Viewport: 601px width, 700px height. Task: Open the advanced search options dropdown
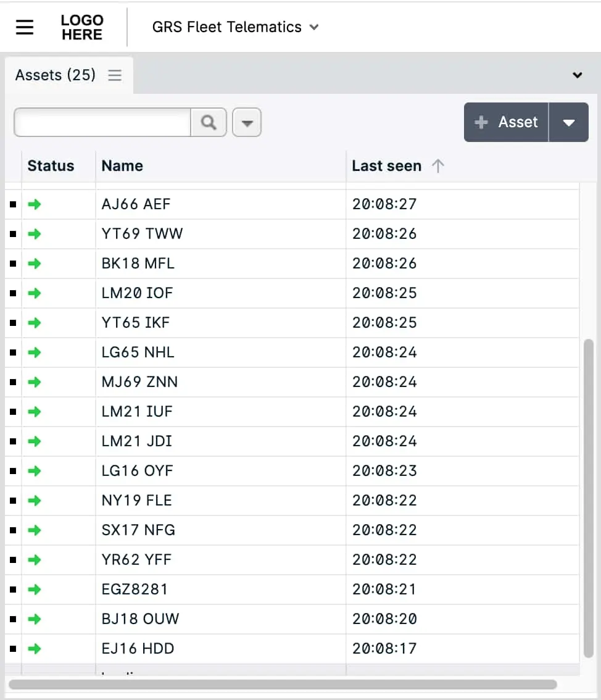tap(246, 122)
